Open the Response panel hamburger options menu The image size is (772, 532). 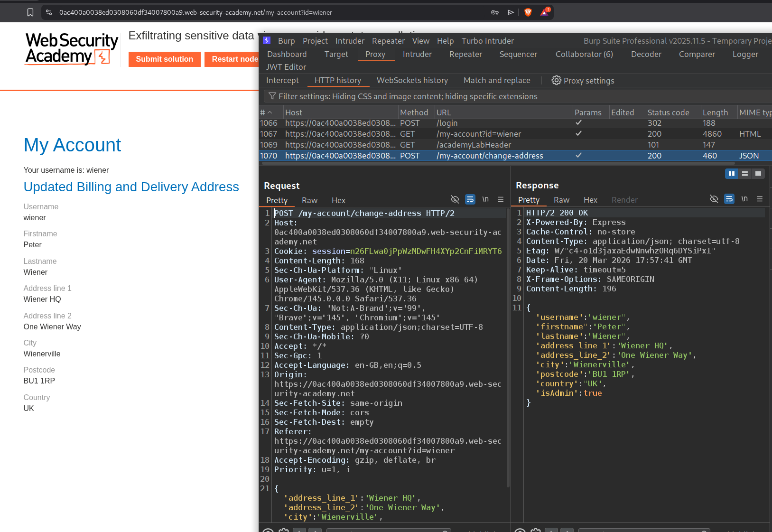tap(760, 199)
